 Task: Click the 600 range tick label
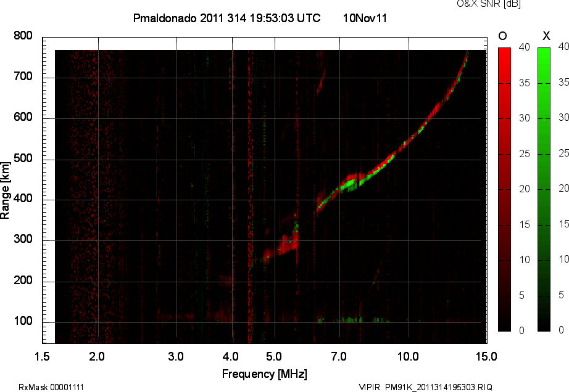[23, 117]
